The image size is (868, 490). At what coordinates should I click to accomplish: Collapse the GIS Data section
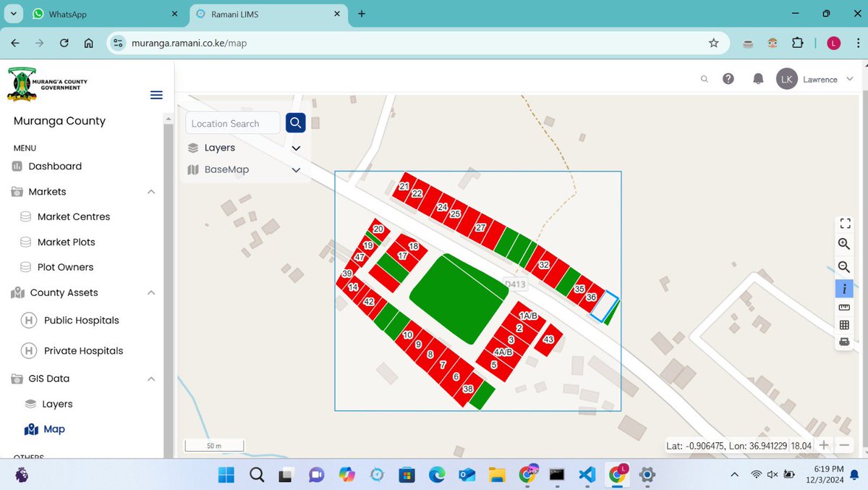point(151,379)
